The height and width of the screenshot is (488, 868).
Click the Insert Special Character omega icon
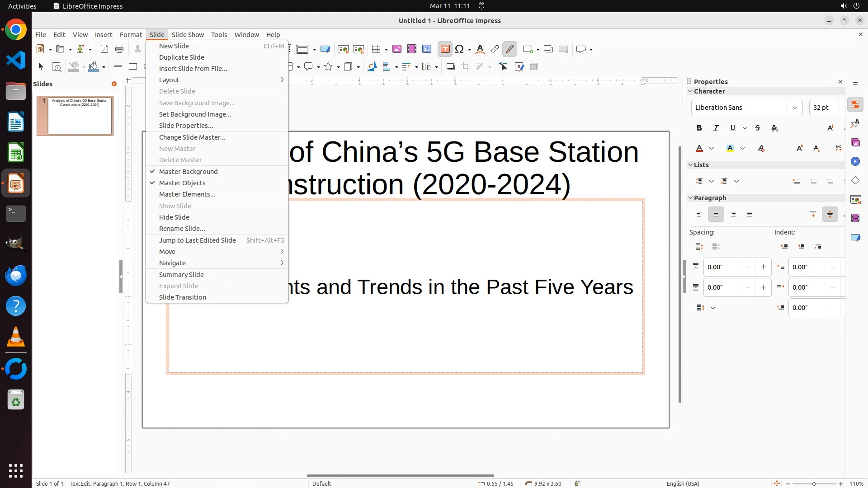click(x=460, y=49)
